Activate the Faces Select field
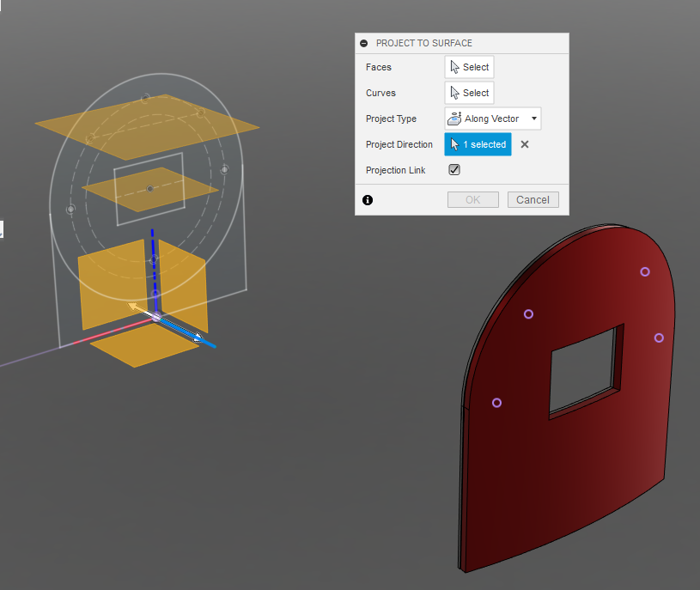 coord(469,66)
